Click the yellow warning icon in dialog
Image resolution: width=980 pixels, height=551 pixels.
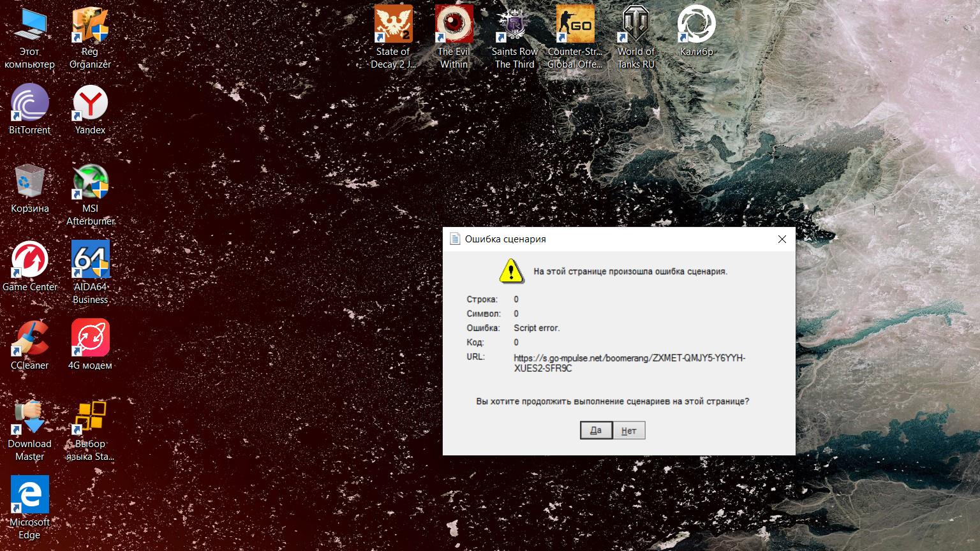coord(510,270)
